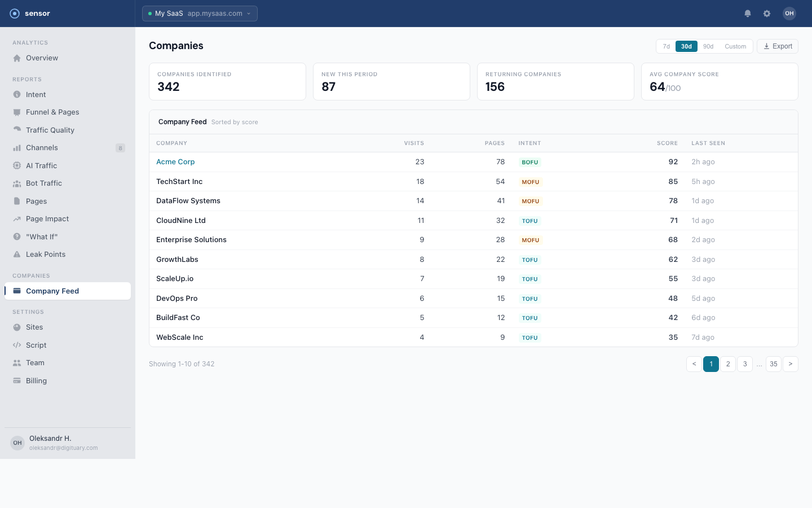Export the companies list
This screenshot has height=508, width=812.
777,46
